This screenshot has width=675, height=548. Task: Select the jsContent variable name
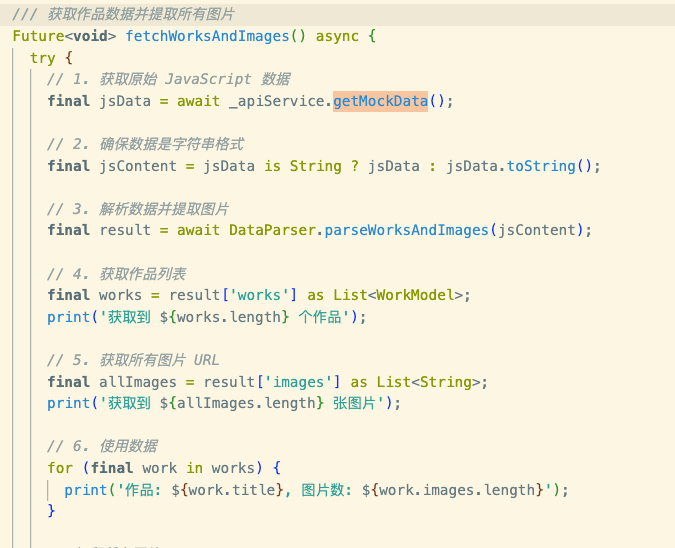pyautogui.click(x=138, y=166)
